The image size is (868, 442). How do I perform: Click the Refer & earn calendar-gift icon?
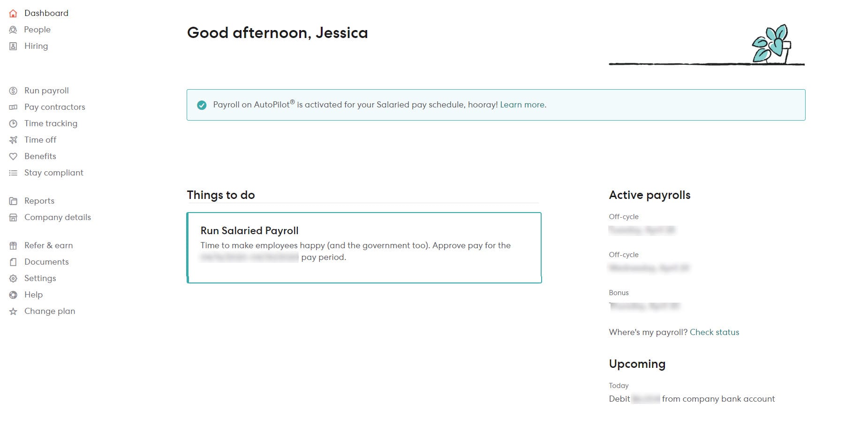point(13,245)
